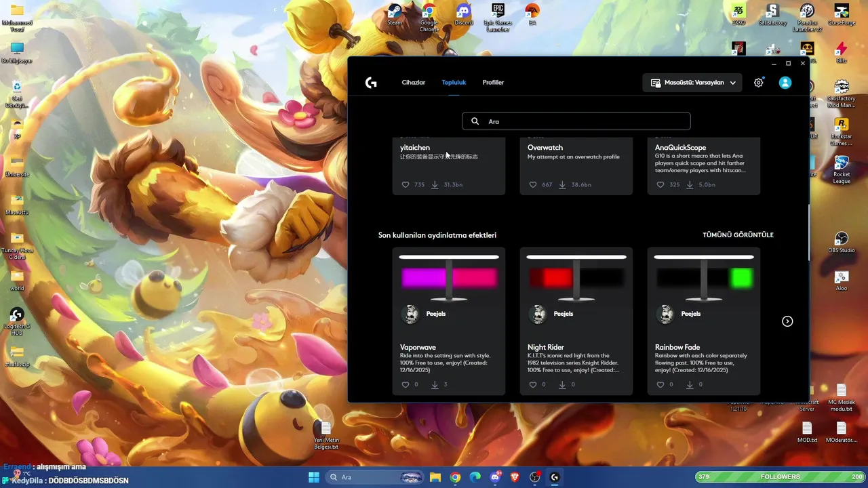Open Brave browser from the taskbar
The width and height of the screenshot is (868, 488).
click(x=515, y=477)
